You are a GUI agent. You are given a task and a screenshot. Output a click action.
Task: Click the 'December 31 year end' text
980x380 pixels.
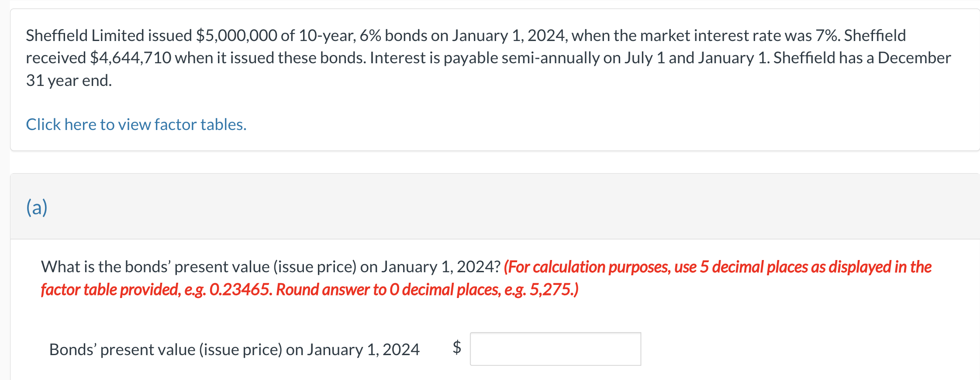tap(68, 80)
